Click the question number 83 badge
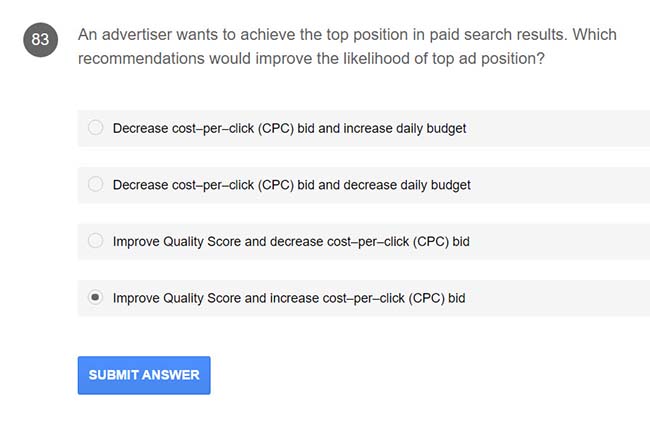Viewport: 650px width, 423px height. (x=40, y=40)
